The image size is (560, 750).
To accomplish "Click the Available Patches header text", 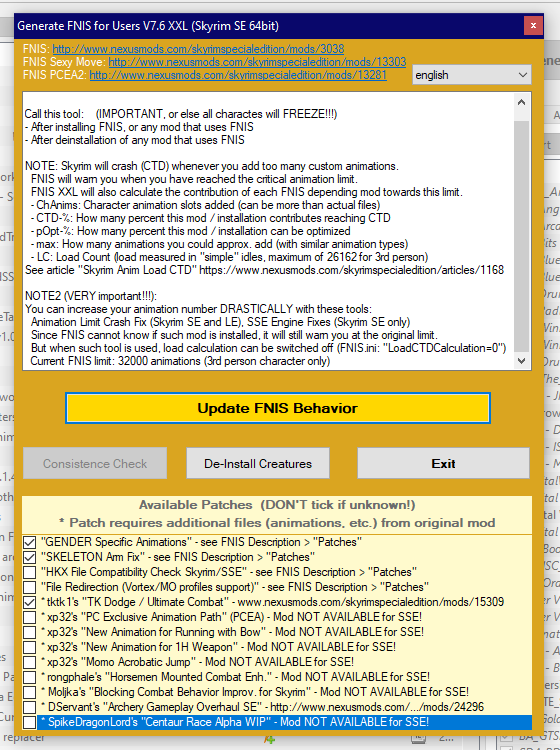I will 277,505.
